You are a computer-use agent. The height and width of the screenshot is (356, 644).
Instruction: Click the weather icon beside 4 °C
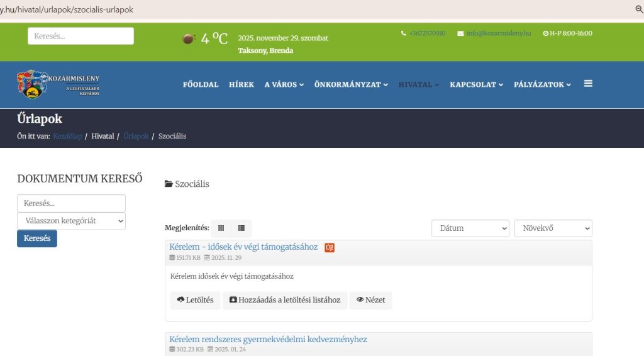click(x=189, y=38)
